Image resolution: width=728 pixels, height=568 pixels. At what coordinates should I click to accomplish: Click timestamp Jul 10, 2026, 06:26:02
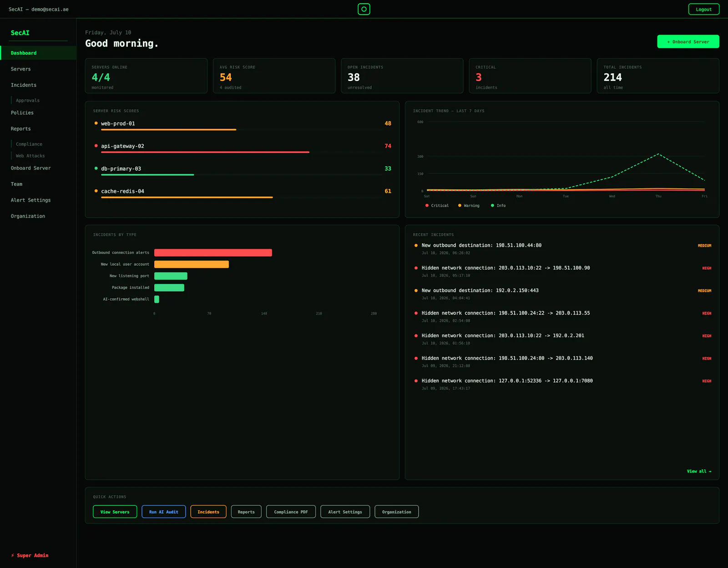click(445, 253)
